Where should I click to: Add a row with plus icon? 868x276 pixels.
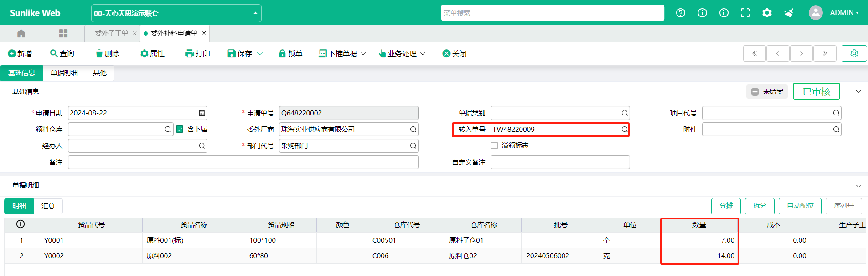(x=21, y=224)
